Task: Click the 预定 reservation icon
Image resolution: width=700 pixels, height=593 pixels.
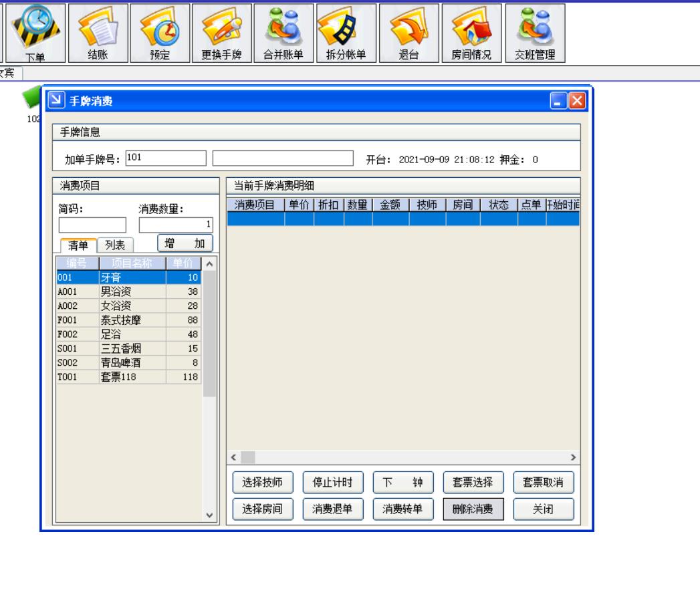Action: coord(159,32)
